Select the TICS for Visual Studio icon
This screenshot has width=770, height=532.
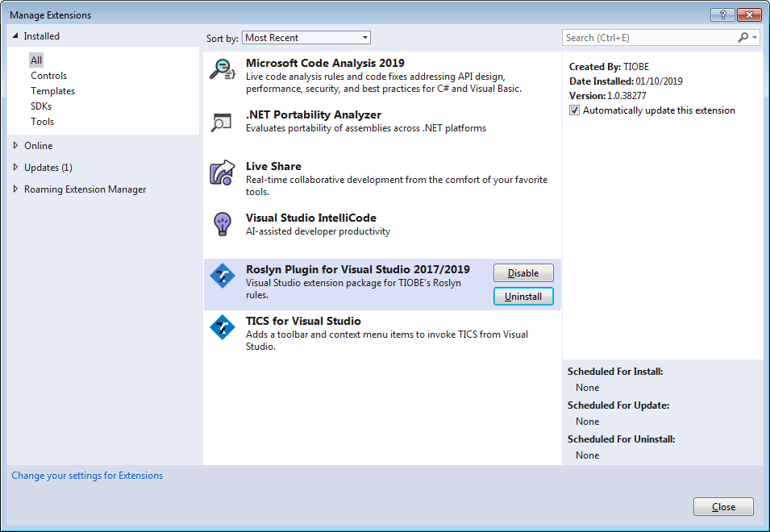pyautogui.click(x=223, y=326)
